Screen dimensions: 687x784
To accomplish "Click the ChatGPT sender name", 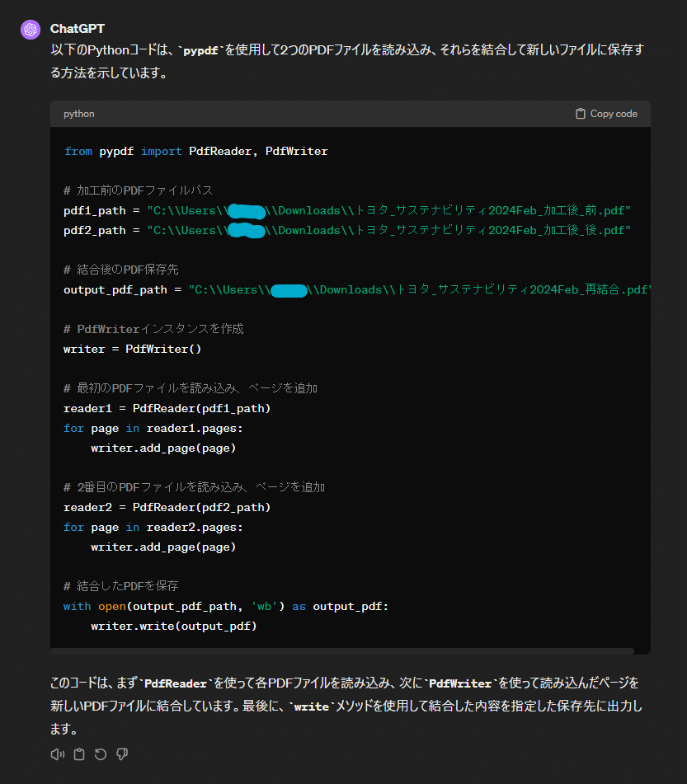I will coord(77,29).
